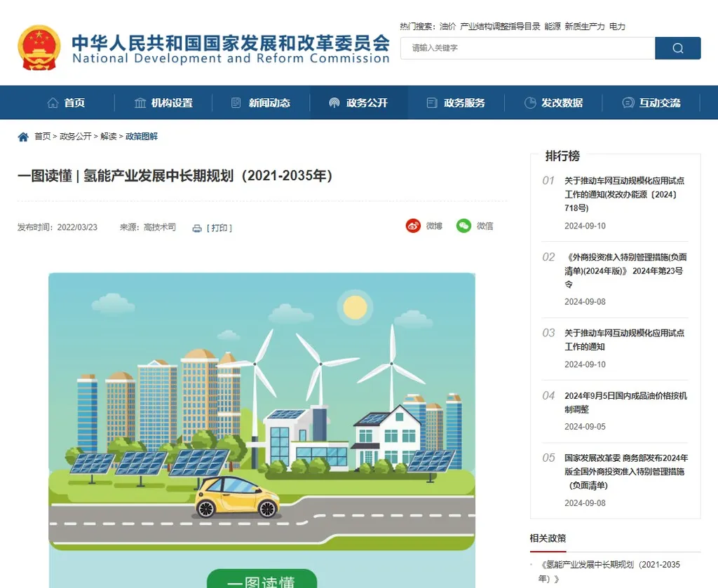718x588 pixels.
Task: Open ranking item 01 车网互动 notice (718号)
Action: 625,194
